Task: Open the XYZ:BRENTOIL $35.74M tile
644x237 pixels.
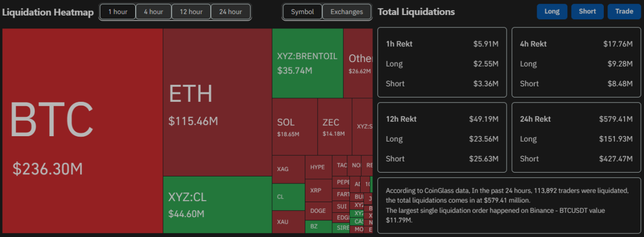Action: [308, 63]
